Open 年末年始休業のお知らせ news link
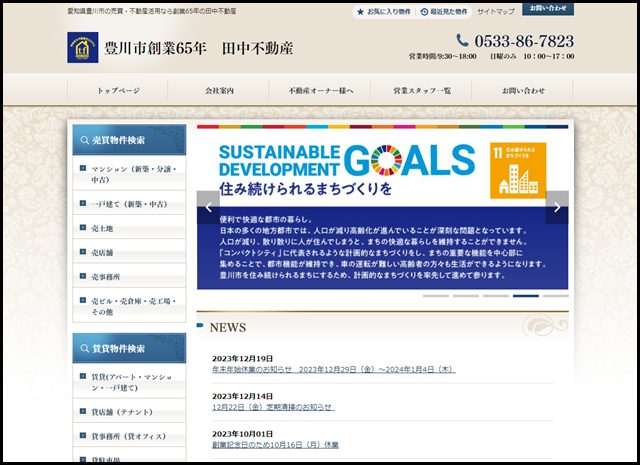The image size is (640, 465). (334, 369)
